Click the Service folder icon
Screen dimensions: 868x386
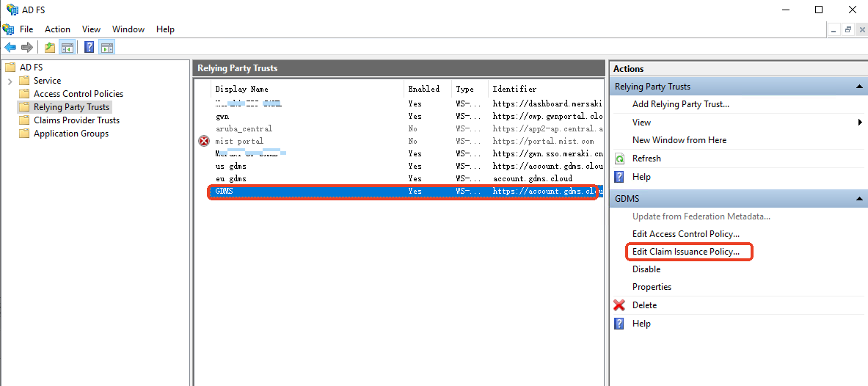click(x=23, y=80)
